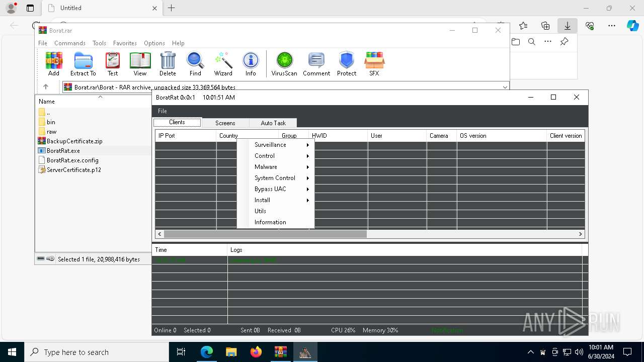
Task: Open WinRAR Tools menu
Action: tap(99, 43)
